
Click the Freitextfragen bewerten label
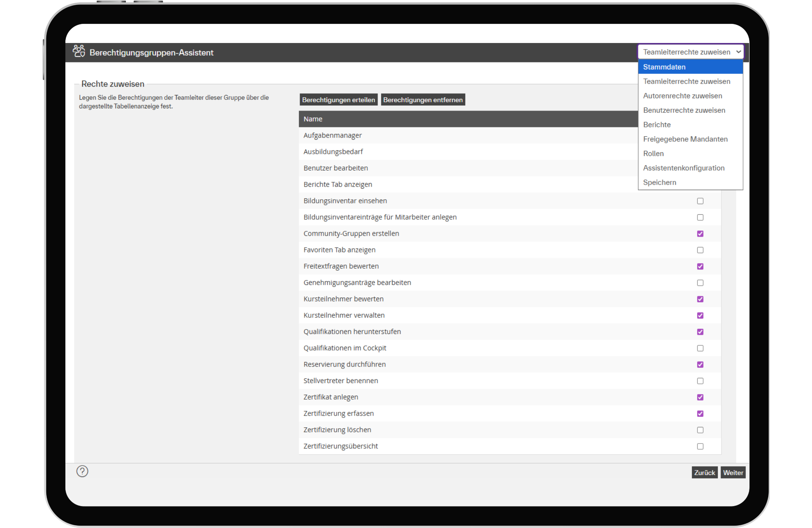coord(341,266)
